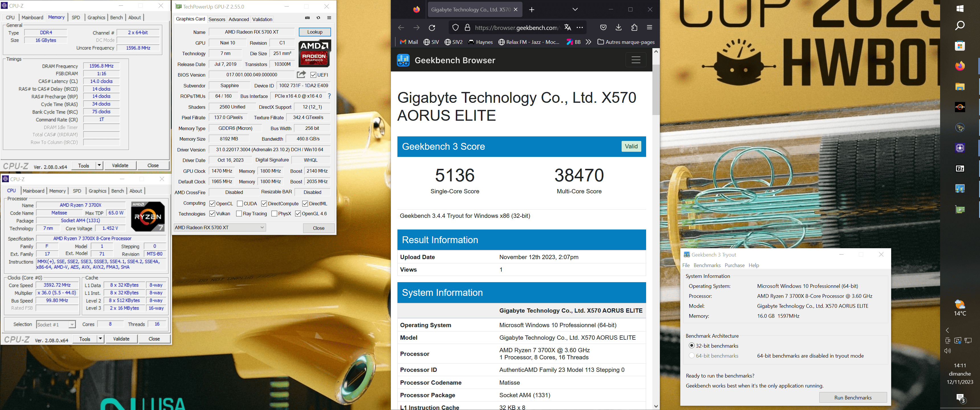Open the Geekbench Browser navigation menu
This screenshot has width=980, height=410.
[636, 60]
